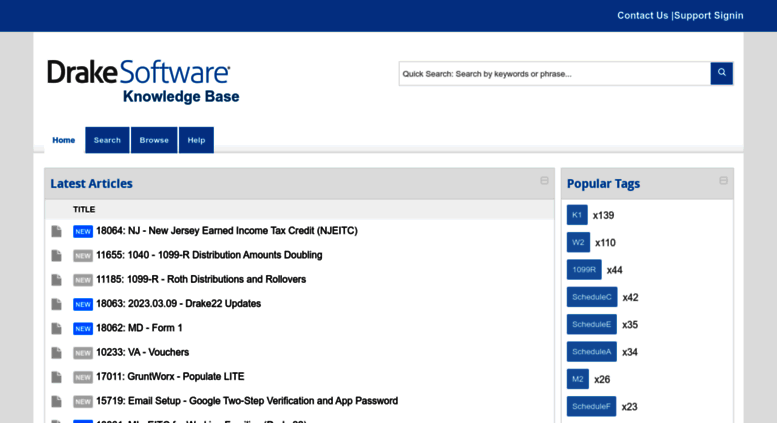Open article 11655 1099-R Distribution Amounts Doubling

[x=209, y=255]
